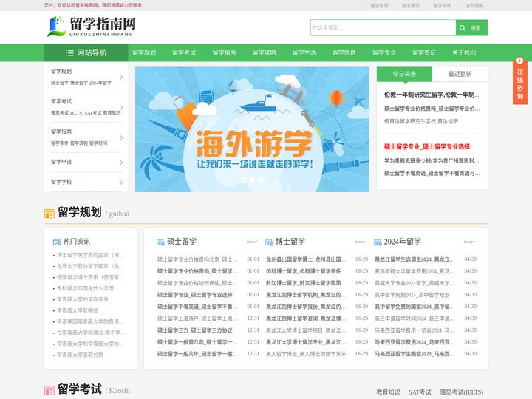Click sidebar sub-link 留学条件
The image size is (532, 399).
click(x=60, y=143)
